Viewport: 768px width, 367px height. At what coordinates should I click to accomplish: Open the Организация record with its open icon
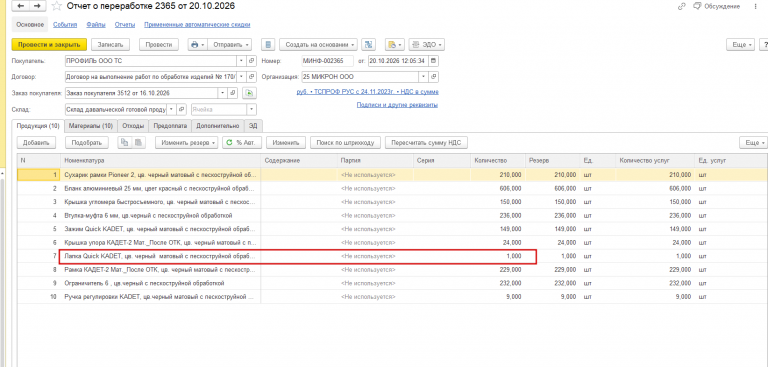tap(434, 77)
